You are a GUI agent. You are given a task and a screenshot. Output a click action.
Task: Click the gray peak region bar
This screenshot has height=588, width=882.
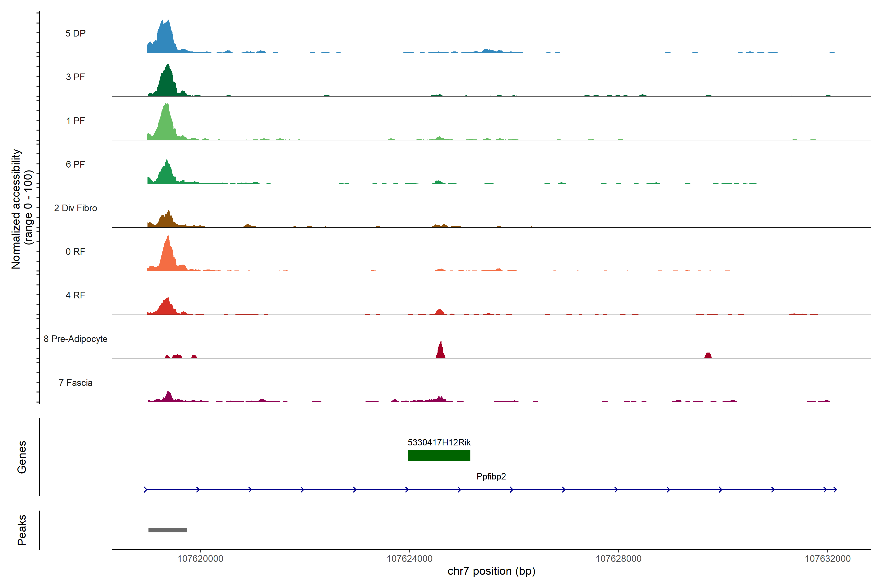[x=167, y=530]
